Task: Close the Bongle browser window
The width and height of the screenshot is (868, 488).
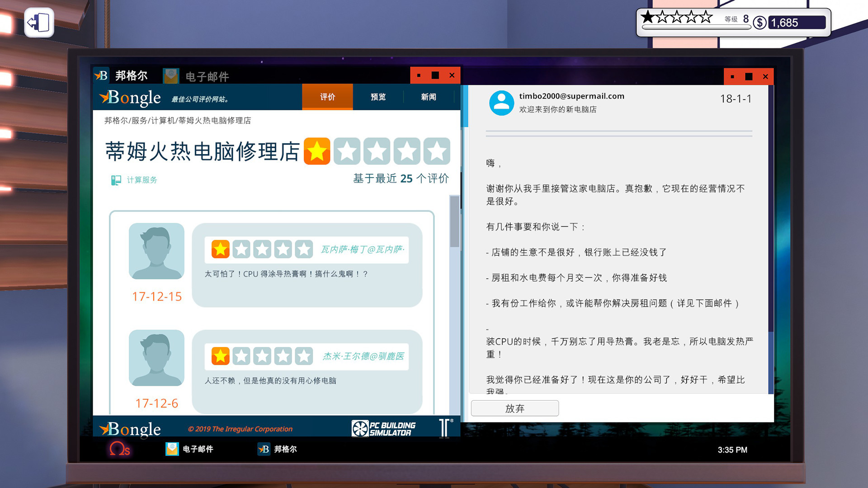Action: click(452, 75)
